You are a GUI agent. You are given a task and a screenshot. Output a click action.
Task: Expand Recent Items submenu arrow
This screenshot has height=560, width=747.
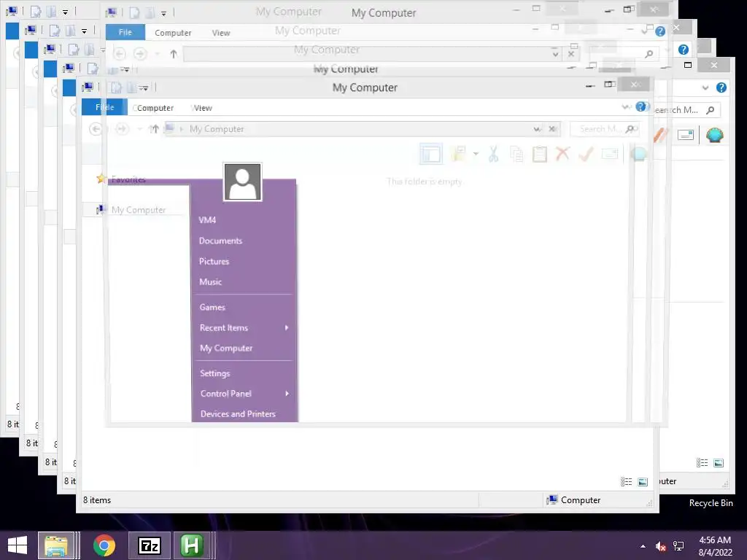[x=287, y=327]
